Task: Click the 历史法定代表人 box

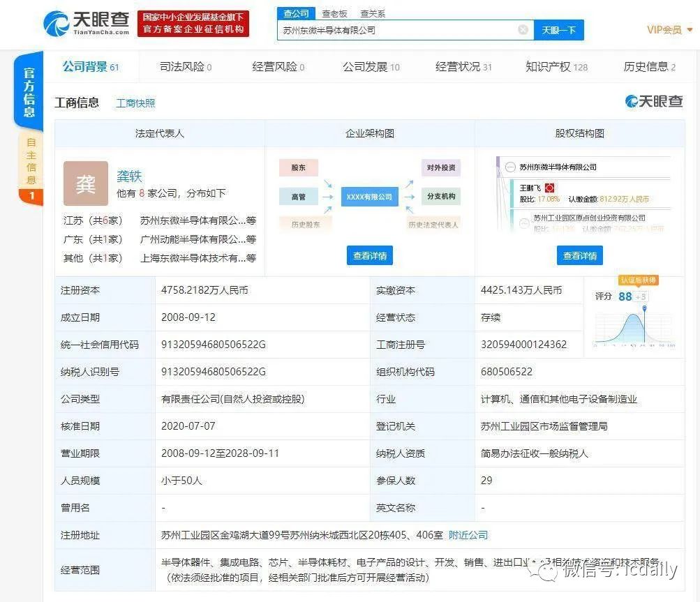Action: tap(433, 225)
